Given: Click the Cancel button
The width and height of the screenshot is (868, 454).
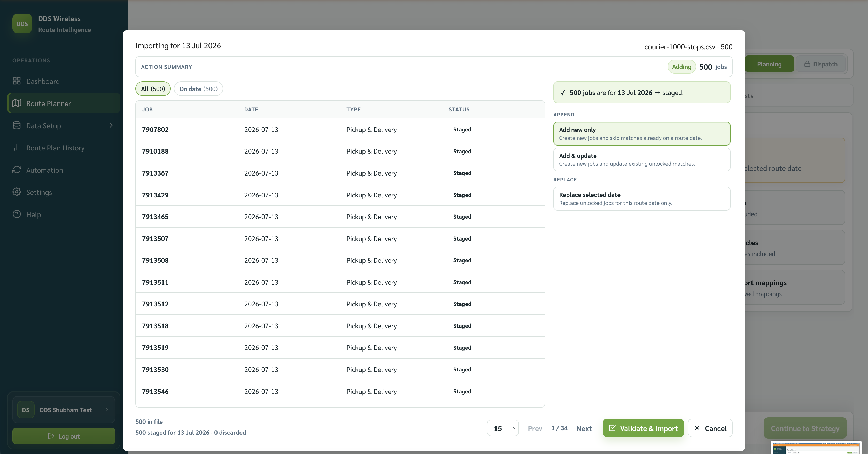Looking at the screenshot, I should tap(710, 428).
